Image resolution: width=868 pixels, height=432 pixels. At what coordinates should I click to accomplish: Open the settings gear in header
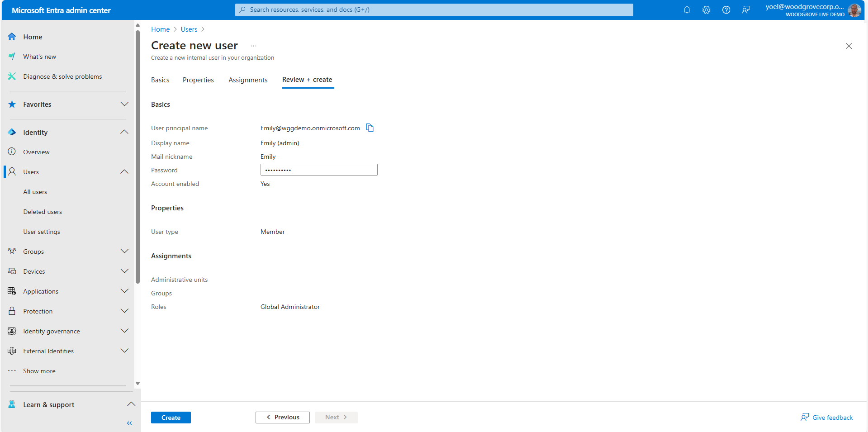tap(706, 10)
